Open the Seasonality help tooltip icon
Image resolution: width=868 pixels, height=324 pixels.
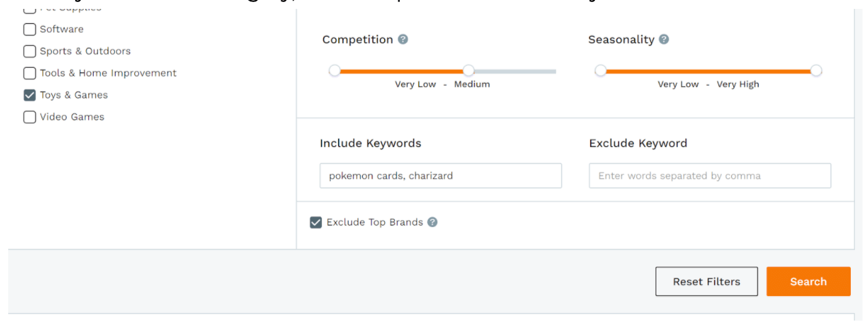(x=664, y=40)
